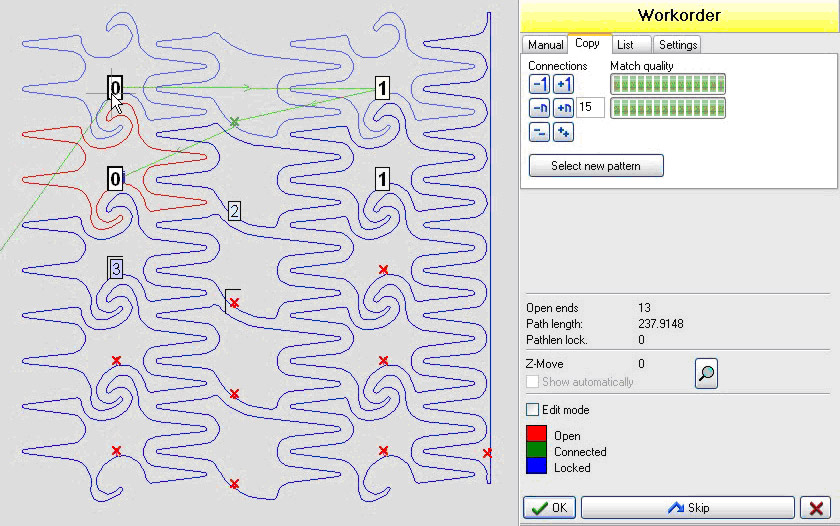Click the double plus connections button
This screenshot has height=526, width=840.
563,132
